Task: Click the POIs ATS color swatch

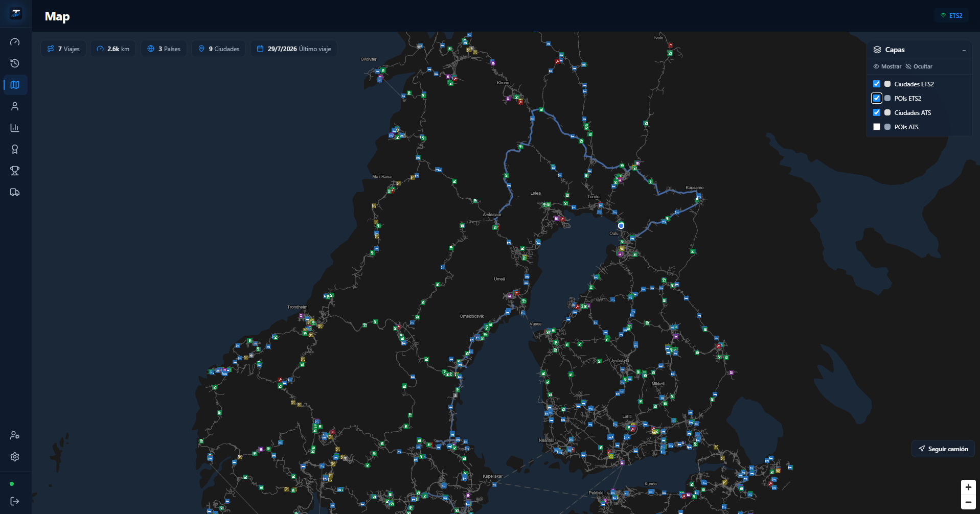Action: 887,127
